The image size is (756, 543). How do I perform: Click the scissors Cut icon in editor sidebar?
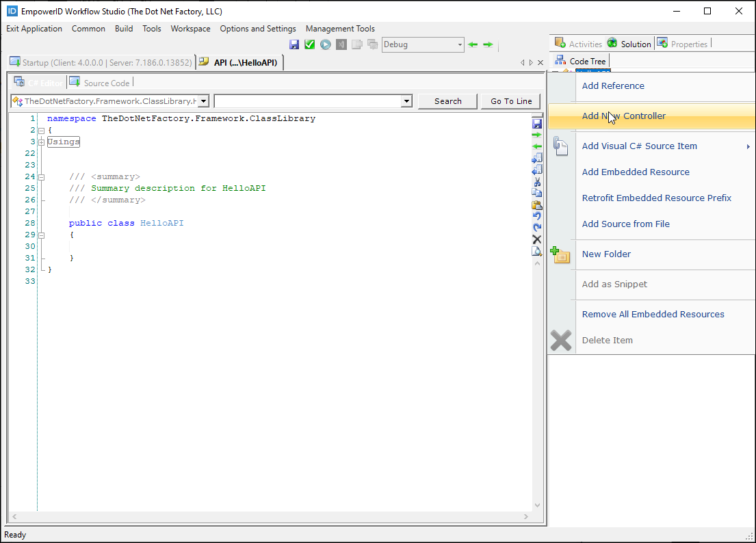[x=537, y=181]
